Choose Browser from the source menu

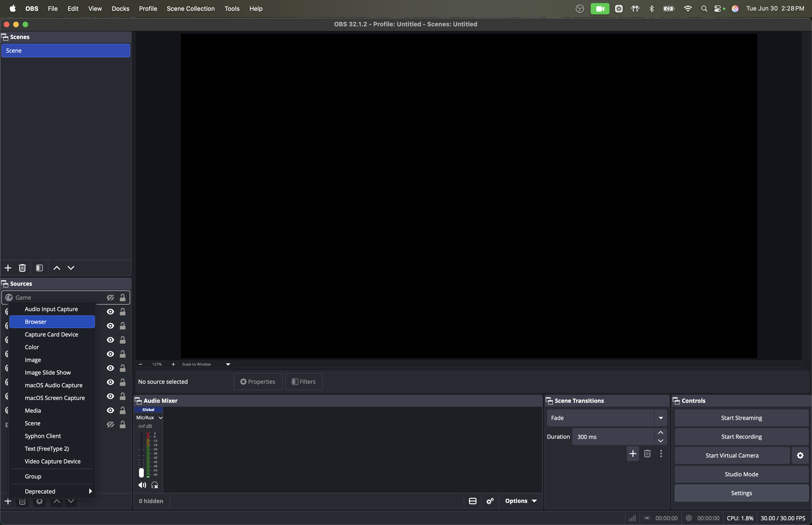pos(52,322)
